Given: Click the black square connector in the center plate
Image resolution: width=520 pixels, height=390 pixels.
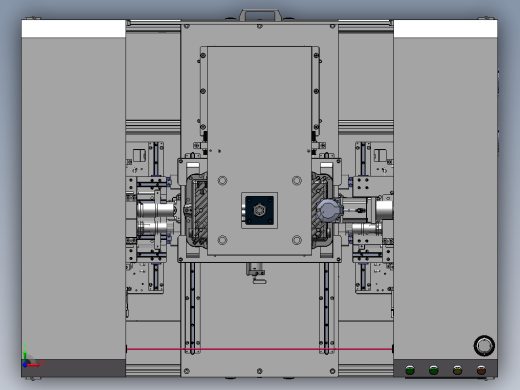Looking at the screenshot, I should click(x=259, y=210).
